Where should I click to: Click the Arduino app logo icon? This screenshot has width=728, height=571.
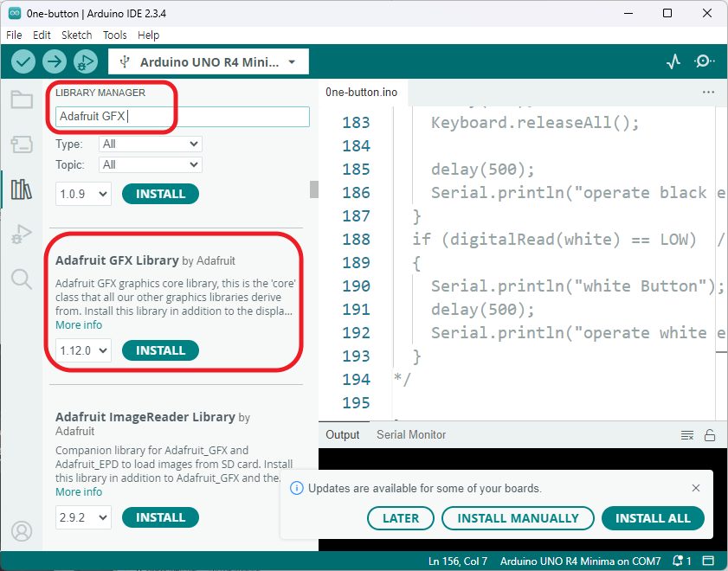click(15, 14)
